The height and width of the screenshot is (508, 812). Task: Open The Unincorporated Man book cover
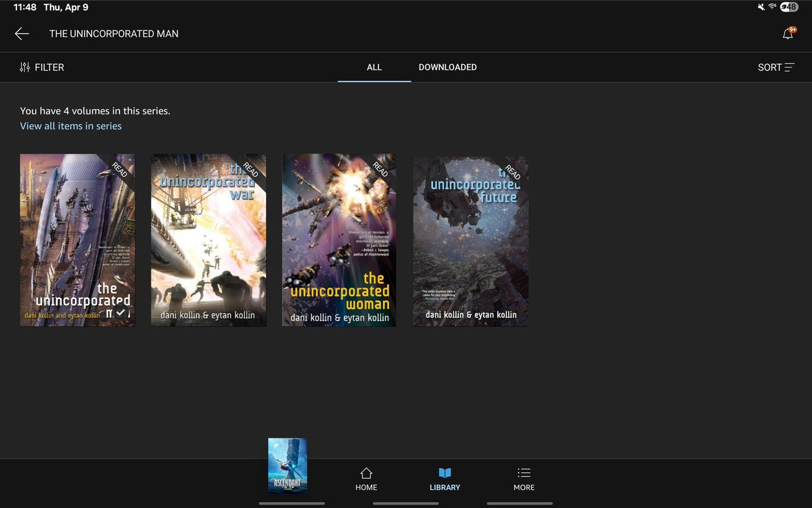click(77, 240)
